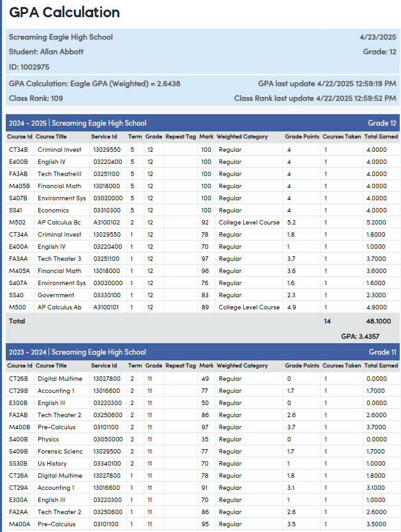Click the report date "4/23/2025"
The width and height of the screenshot is (401, 532).
click(x=378, y=37)
